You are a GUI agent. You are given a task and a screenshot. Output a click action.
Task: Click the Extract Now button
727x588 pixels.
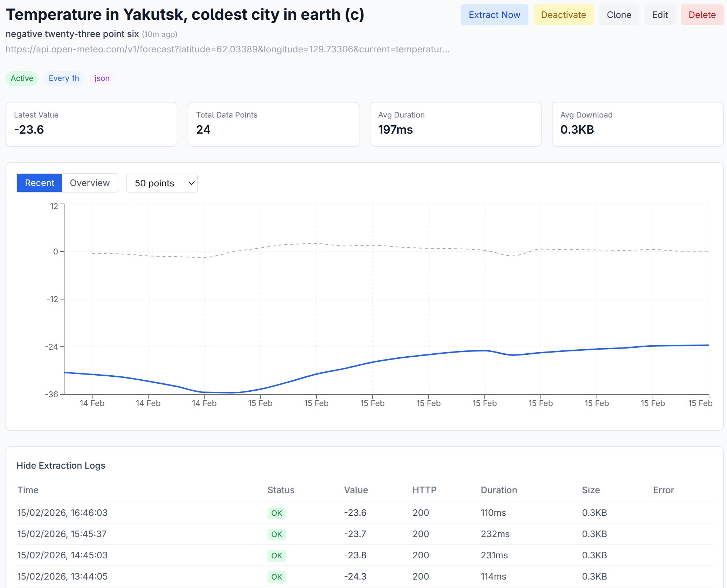494,15
